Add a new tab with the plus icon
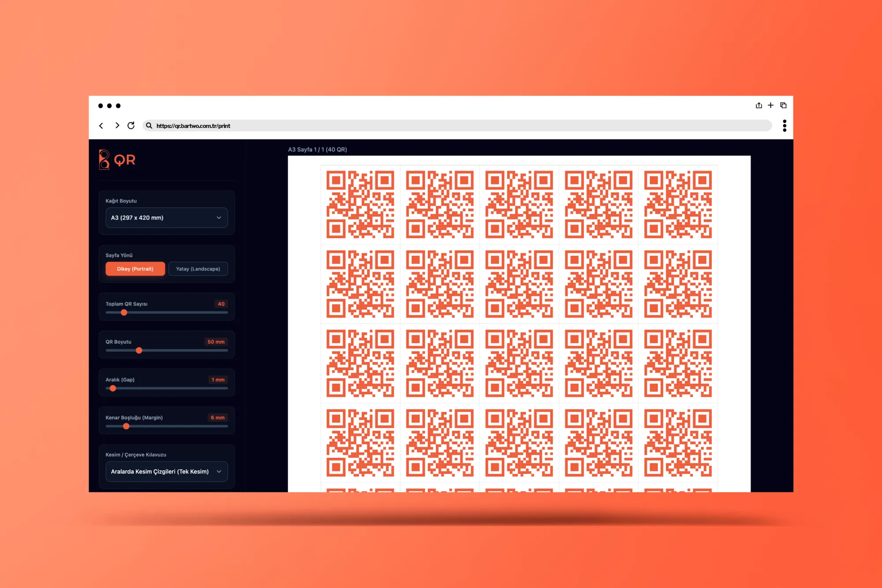Screen dimensions: 882x588 [x=770, y=105]
